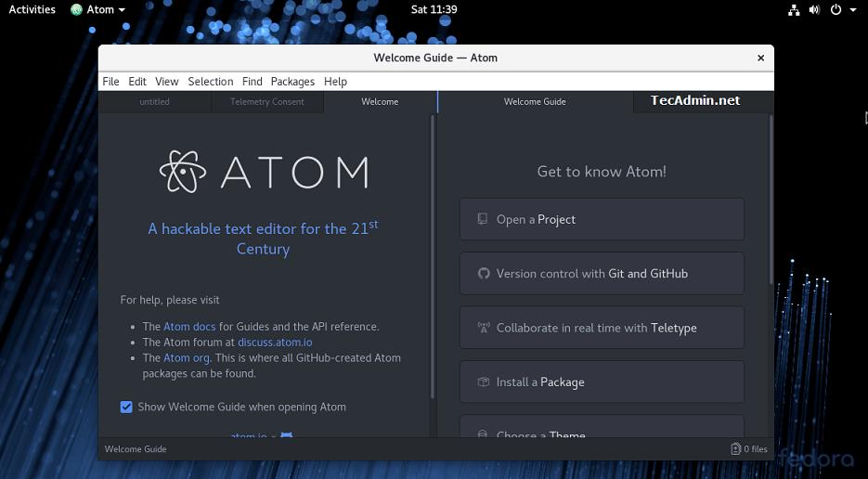Viewport: 868px width, 479px height.
Task: Click the Teletype broadcast icon
Action: pyautogui.click(x=484, y=328)
